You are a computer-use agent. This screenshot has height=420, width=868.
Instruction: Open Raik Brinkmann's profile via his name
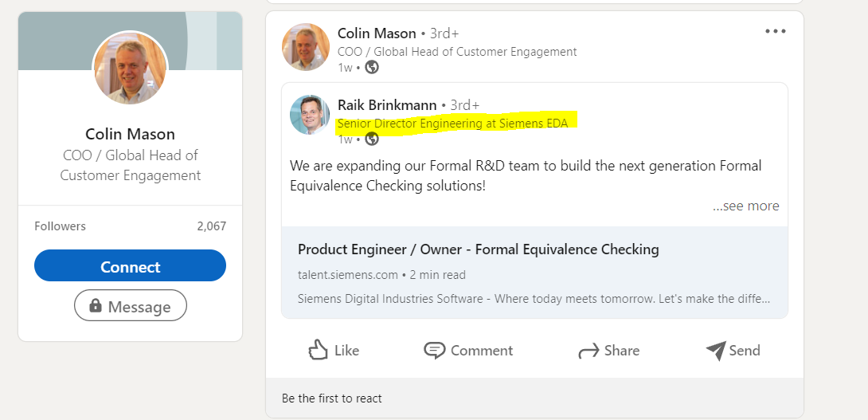click(x=387, y=105)
